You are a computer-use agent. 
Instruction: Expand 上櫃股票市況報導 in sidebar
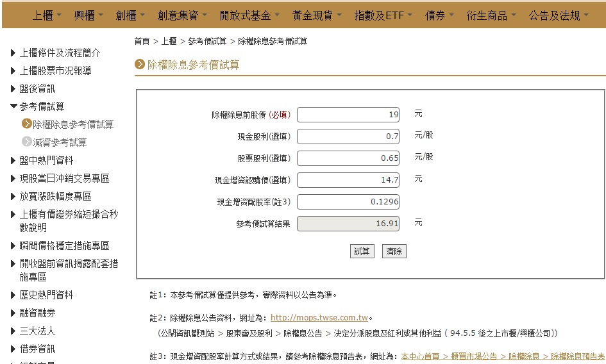(51, 70)
